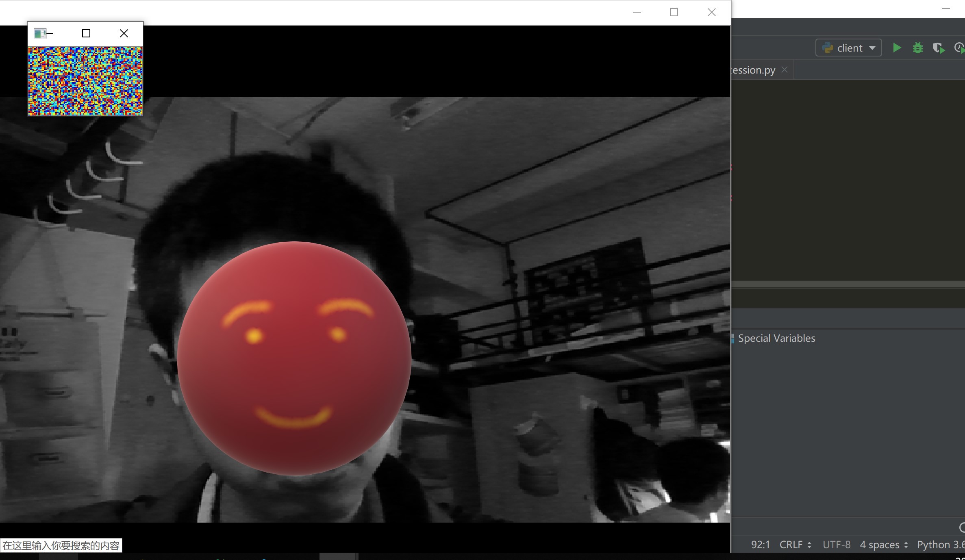This screenshot has height=560, width=965.
Task: Click the UTF-8 encoding indicator
Action: click(837, 545)
